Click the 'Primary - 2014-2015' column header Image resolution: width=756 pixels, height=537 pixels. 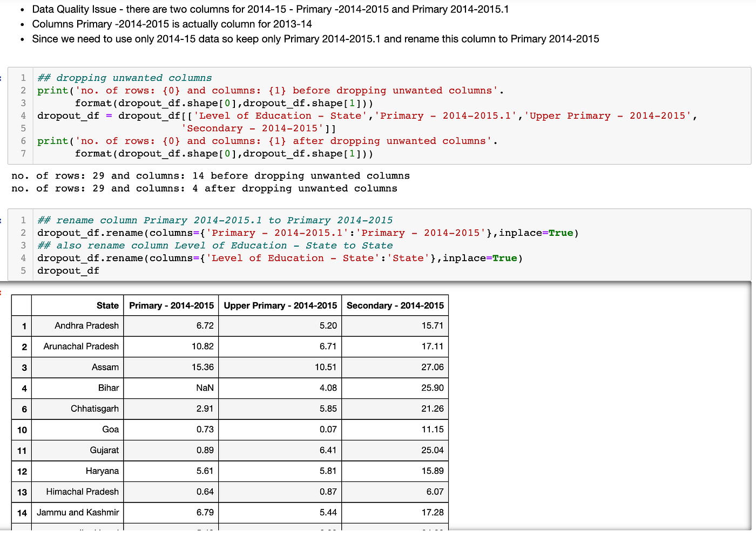tap(171, 305)
